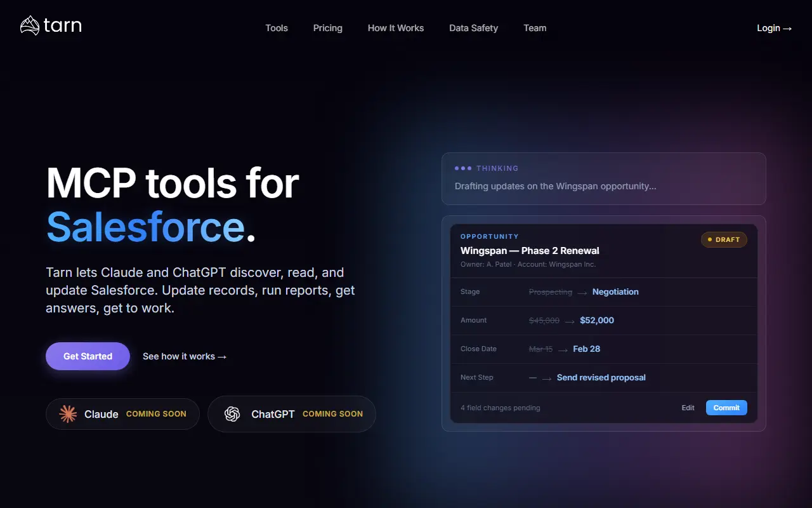Viewport: 812px width, 508px height.
Task: Click the DRAFT status badge
Action: pos(724,239)
